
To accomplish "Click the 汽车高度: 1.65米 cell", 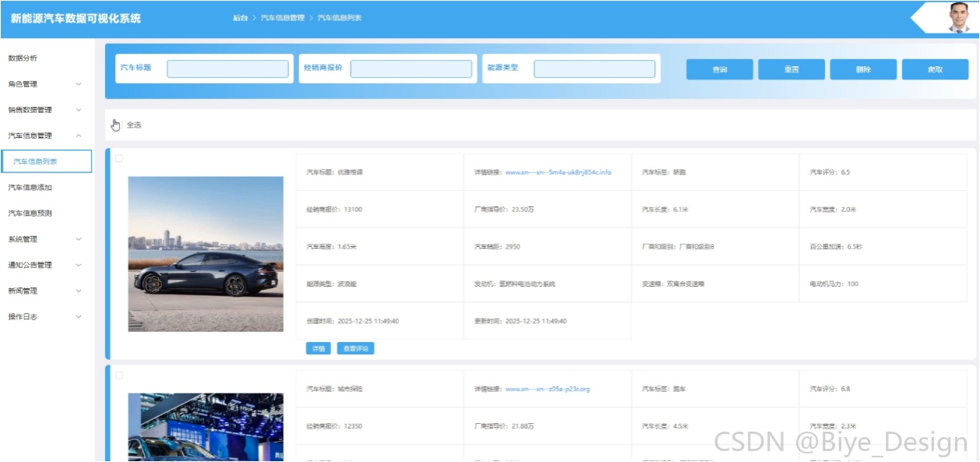I will click(x=379, y=247).
